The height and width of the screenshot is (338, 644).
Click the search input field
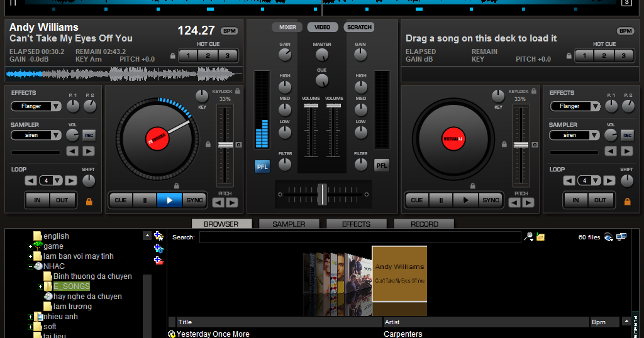[x=360, y=237]
